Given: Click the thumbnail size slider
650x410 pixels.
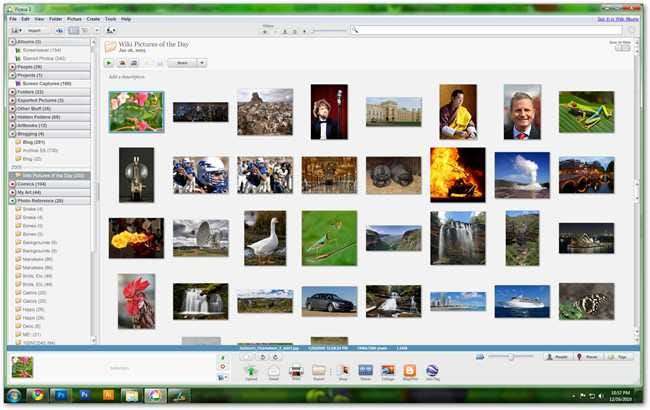Looking at the screenshot, I should [x=510, y=356].
